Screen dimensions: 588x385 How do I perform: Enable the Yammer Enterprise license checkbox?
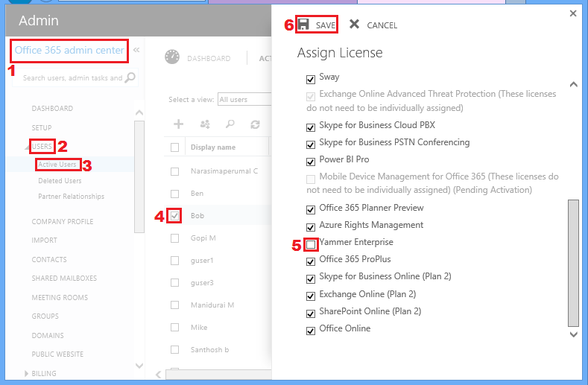coord(311,243)
